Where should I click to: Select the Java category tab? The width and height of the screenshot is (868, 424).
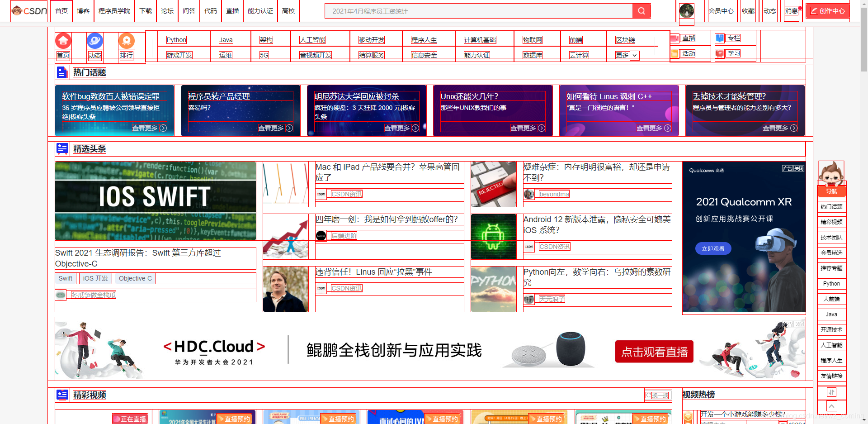[x=226, y=40]
